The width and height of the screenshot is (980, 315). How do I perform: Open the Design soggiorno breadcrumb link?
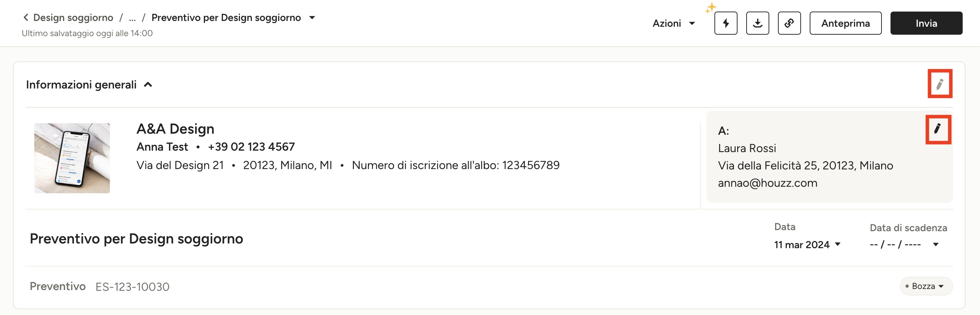click(73, 18)
